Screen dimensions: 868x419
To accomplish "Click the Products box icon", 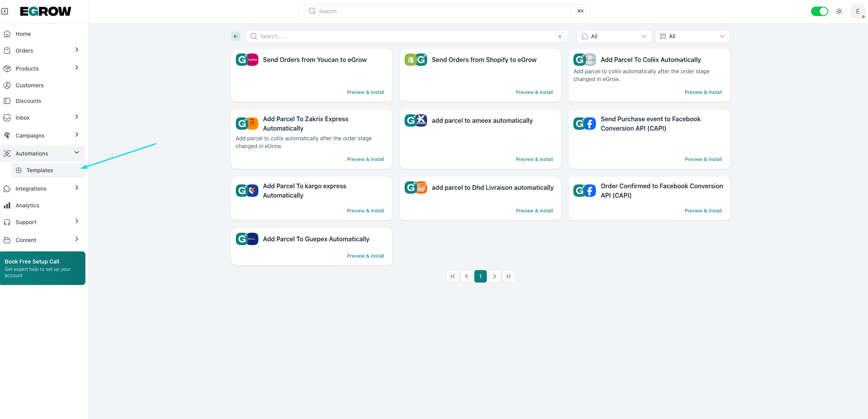I will click(x=7, y=69).
